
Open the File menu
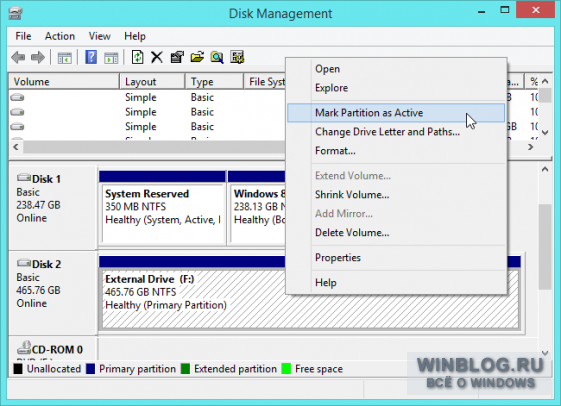click(23, 36)
